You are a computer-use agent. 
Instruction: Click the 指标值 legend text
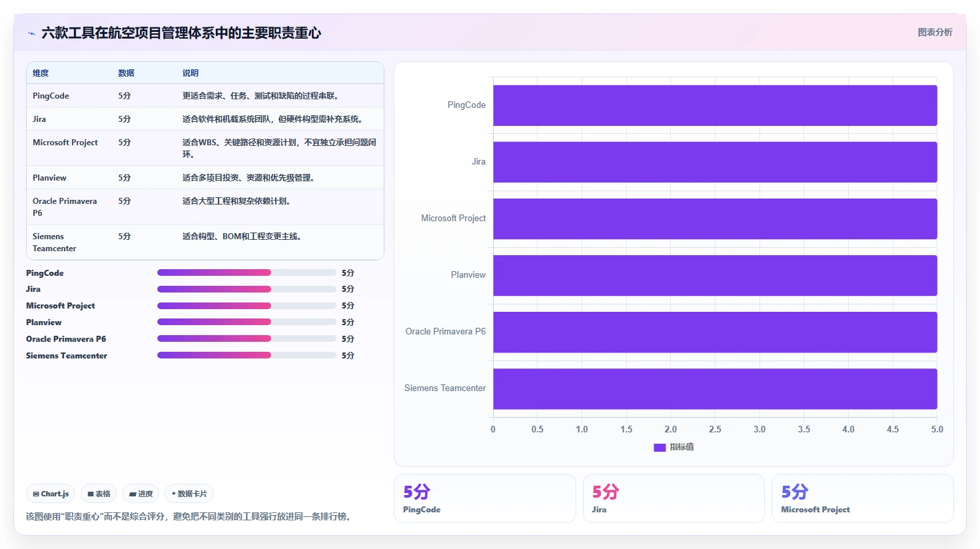coord(682,447)
